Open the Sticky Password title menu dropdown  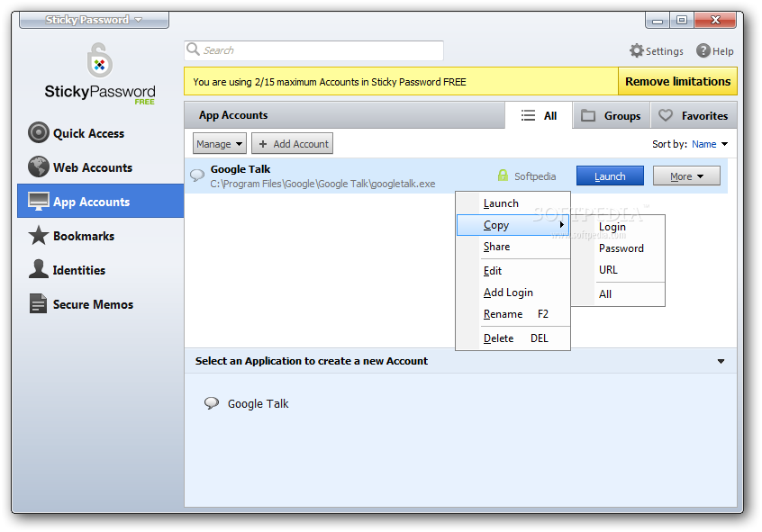94,20
